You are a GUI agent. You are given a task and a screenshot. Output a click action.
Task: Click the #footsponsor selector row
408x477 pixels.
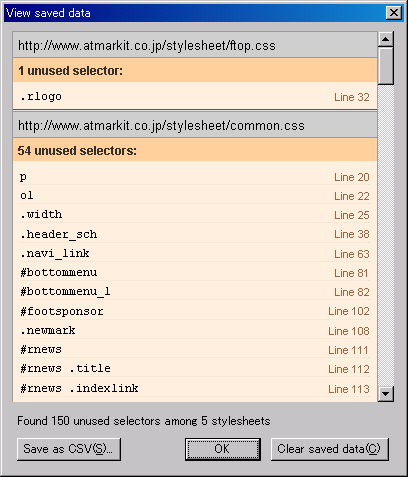195,311
